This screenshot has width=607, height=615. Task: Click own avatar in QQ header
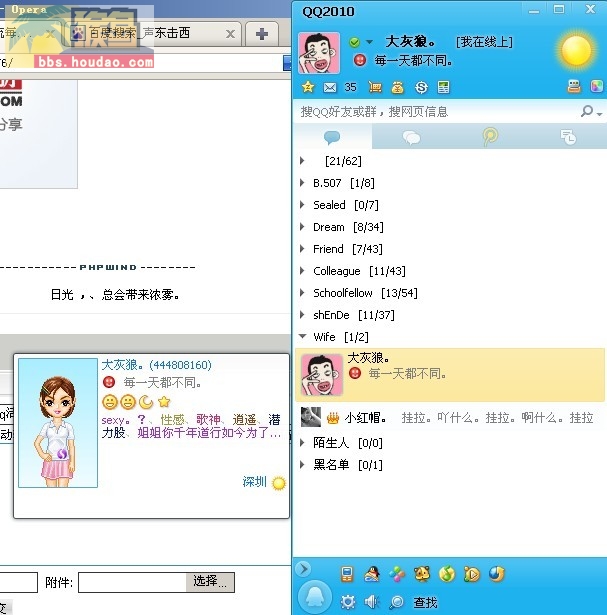click(319, 53)
